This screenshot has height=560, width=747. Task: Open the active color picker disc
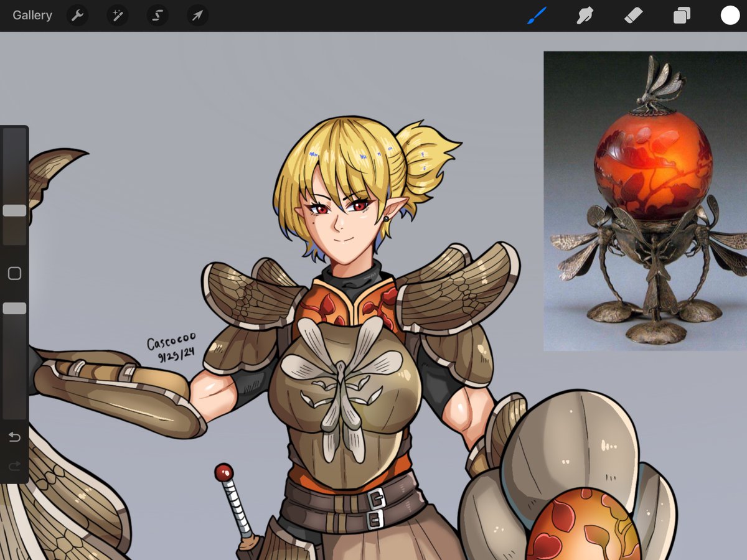point(729,15)
